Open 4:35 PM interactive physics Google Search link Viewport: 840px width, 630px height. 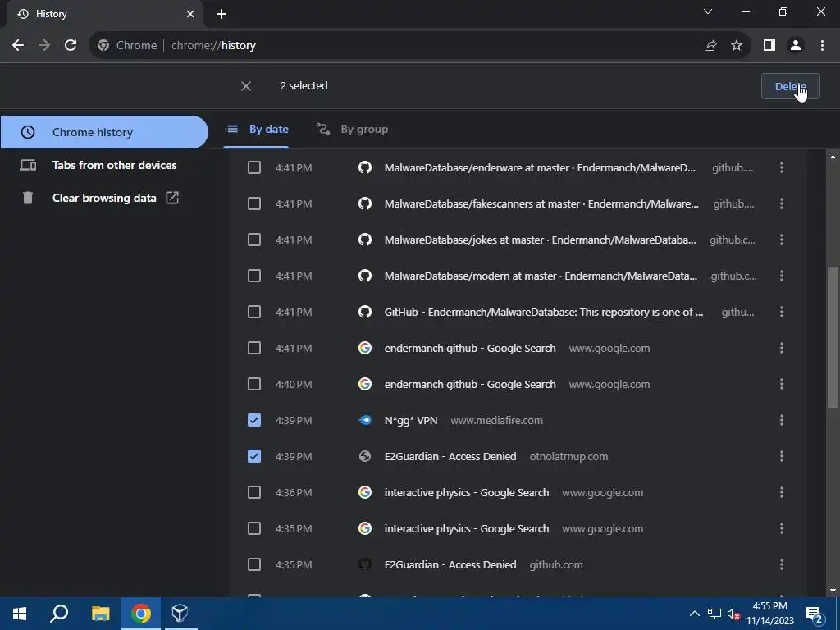[467, 529]
